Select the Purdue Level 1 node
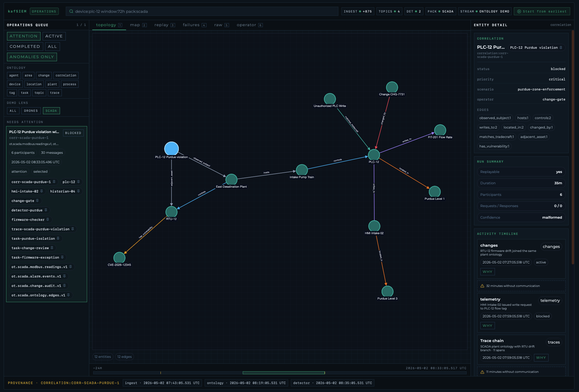 [x=435, y=192]
